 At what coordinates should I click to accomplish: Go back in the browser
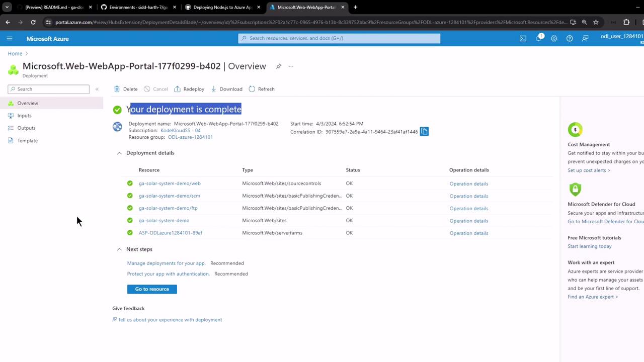pos(8,22)
